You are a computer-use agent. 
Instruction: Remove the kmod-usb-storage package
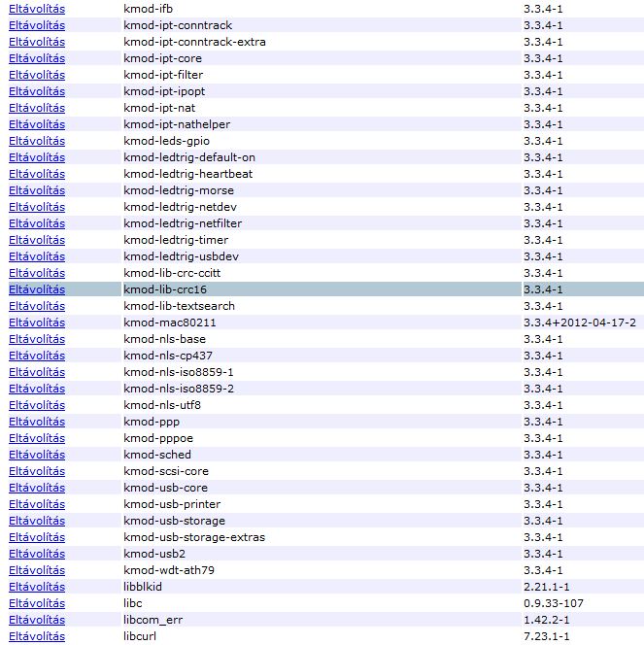tap(37, 521)
